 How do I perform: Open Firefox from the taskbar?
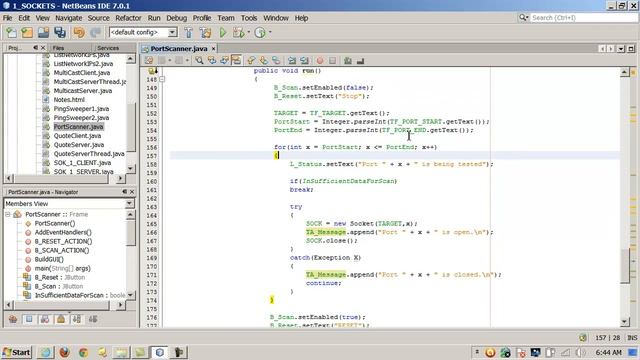pos(64,352)
